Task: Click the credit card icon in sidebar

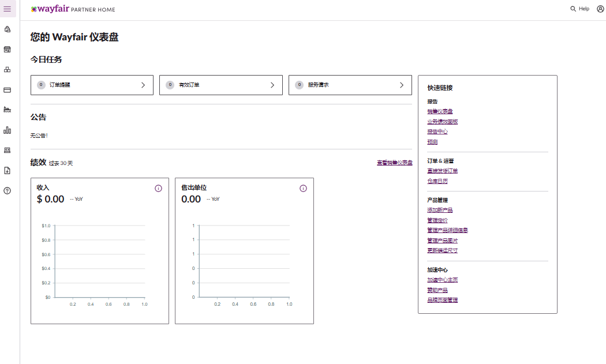Action: pos(8,90)
